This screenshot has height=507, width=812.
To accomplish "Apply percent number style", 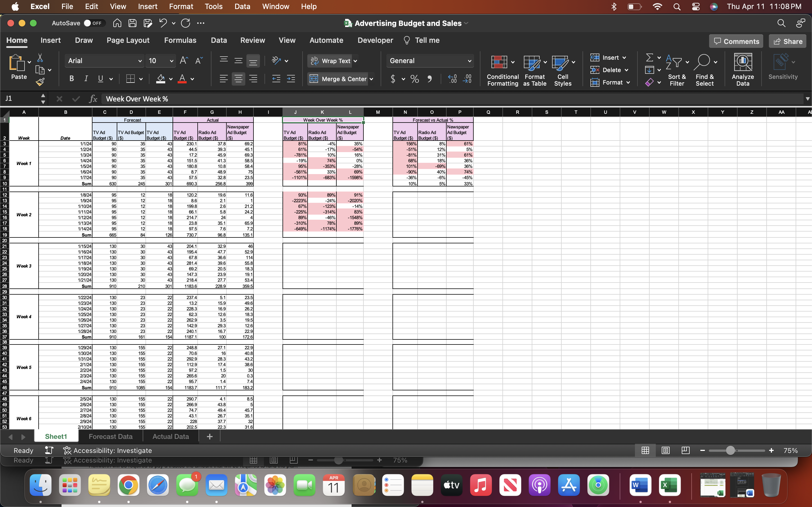I will point(414,79).
